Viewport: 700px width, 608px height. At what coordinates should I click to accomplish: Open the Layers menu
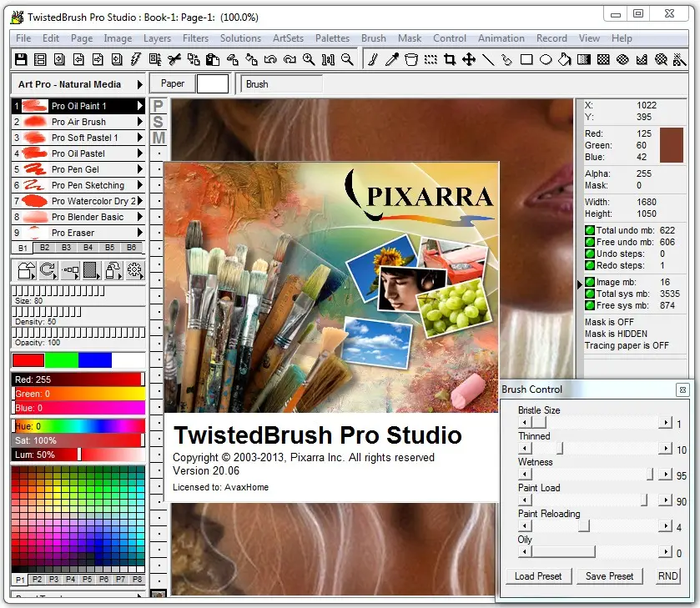tap(157, 38)
